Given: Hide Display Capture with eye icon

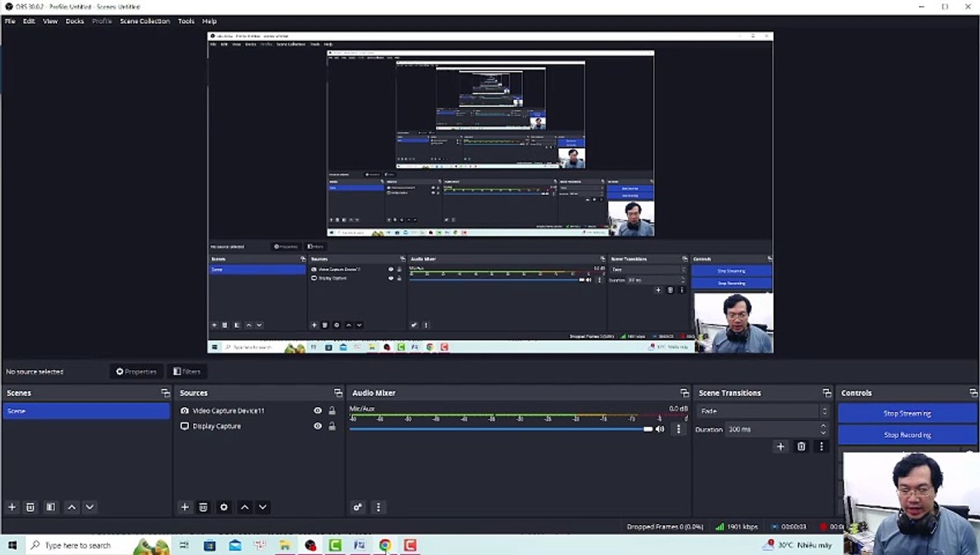Looking at the screenshot, I should pyautogui.click(x=317, y=426).
